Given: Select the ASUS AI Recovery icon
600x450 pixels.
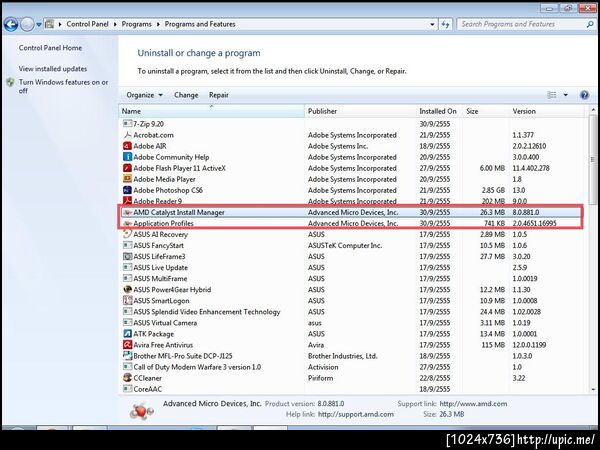Looking at the screenshot, I should (127, 234).
